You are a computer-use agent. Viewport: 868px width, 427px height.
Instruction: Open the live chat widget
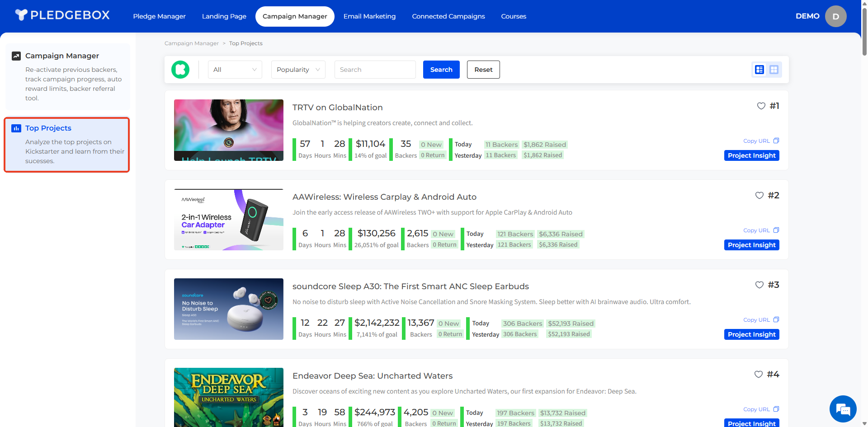pos(843,409)
